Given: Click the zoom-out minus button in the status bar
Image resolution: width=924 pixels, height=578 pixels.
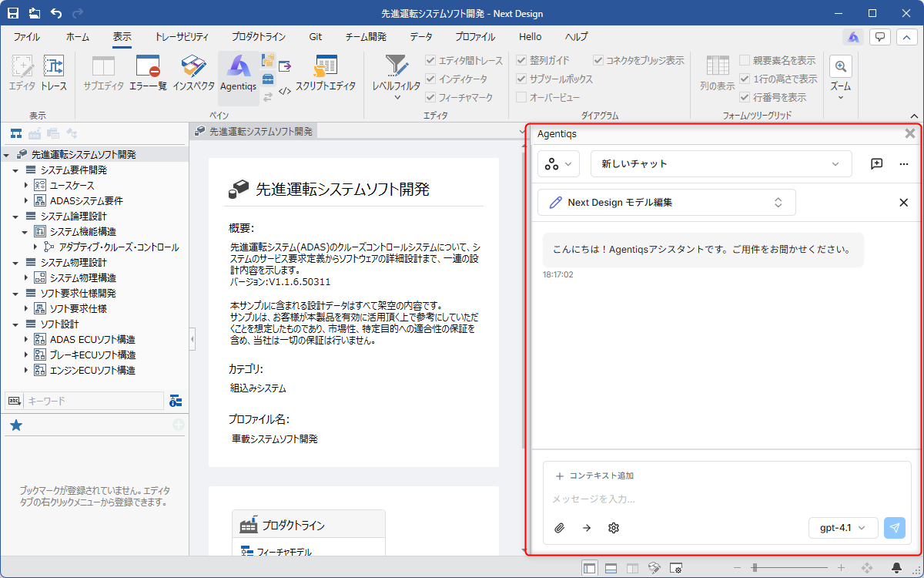Looking at the screenshot, I should click(738, 568).
